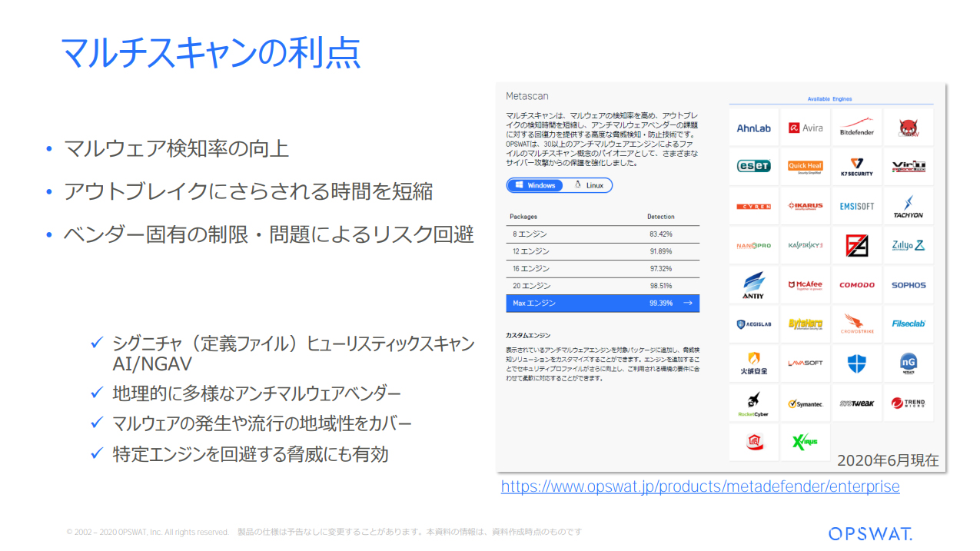Click the Quick Heal orange logo
This screenshot has height=551, width=980.
tap(805, 167)
